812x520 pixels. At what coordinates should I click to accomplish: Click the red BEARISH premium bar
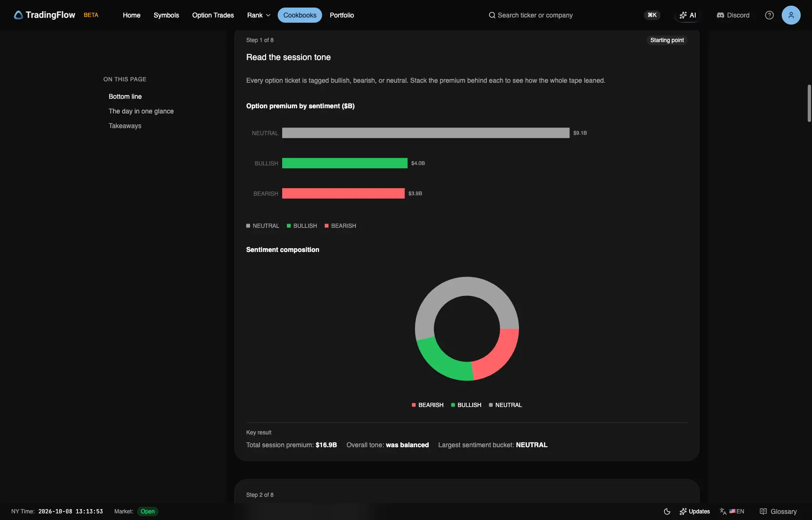tap(343, 193)
